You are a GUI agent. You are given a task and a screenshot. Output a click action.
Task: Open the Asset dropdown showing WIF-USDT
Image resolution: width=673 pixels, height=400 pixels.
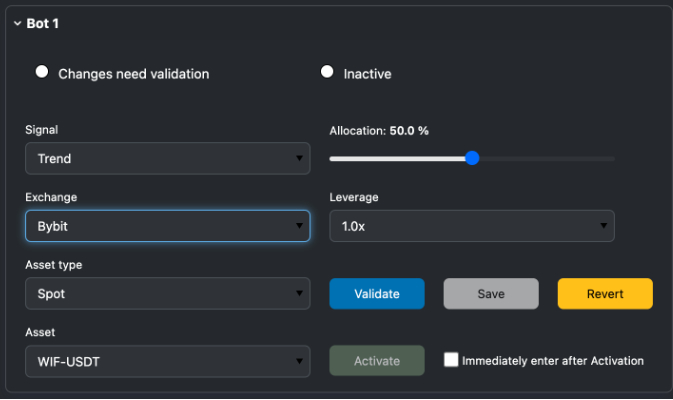[x=167, y=361]
